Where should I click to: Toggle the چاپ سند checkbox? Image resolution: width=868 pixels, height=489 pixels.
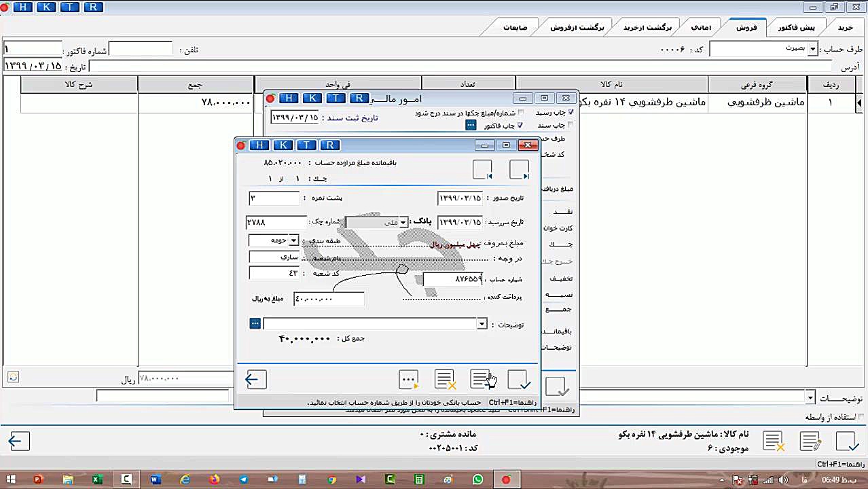tap(571, 126)
